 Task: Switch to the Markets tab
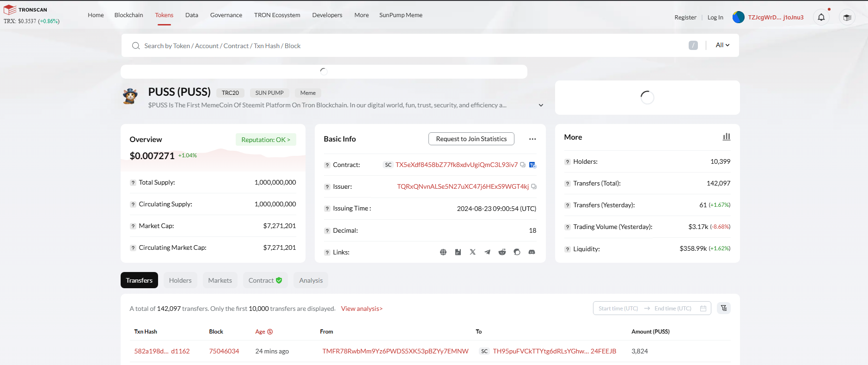220,280
